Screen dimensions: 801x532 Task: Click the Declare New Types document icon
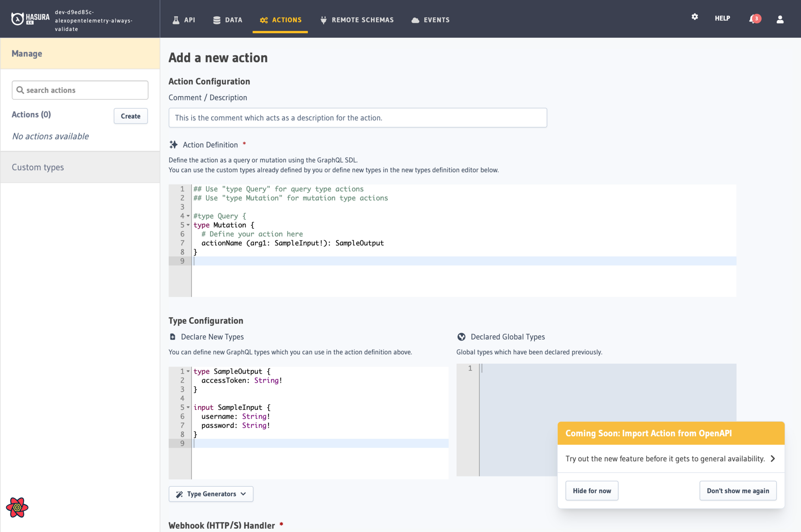click(173, 337)
